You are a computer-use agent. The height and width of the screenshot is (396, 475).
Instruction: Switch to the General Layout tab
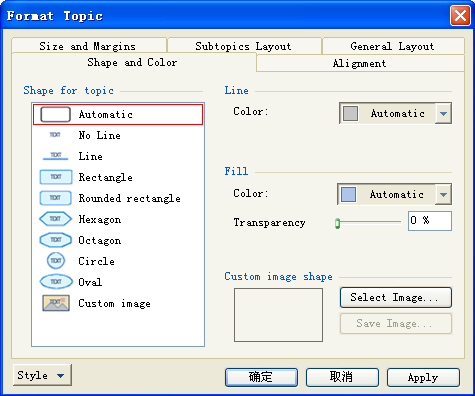click(393, 46)
